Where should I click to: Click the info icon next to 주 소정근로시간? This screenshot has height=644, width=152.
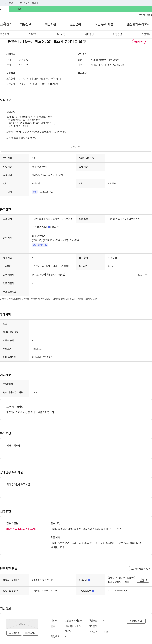49,227
